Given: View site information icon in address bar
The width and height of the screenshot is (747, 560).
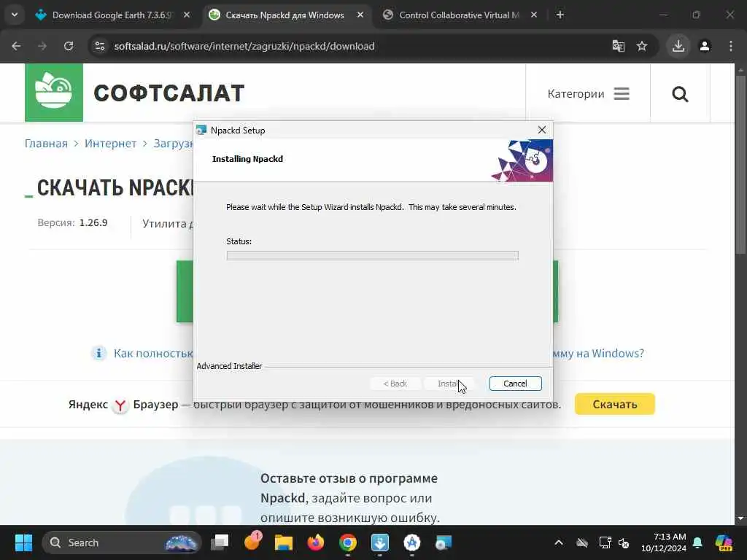Looking at the screenshot, I should [99, 46].
